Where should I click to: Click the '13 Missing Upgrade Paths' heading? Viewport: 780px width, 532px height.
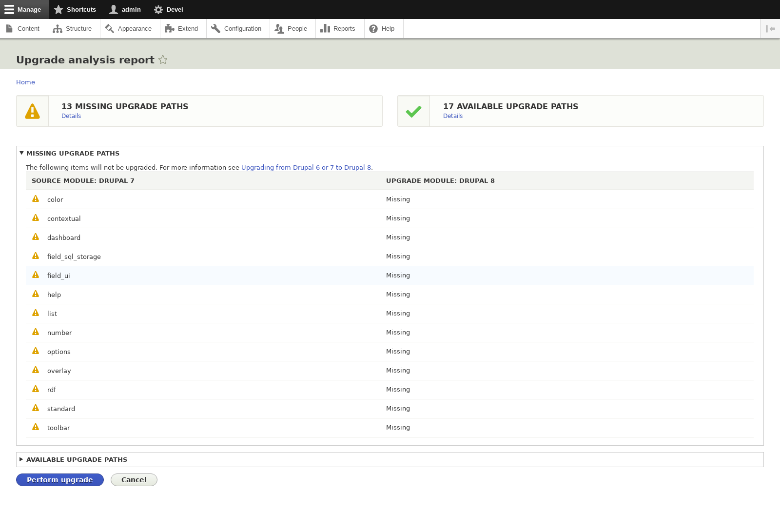pos(125,107)
